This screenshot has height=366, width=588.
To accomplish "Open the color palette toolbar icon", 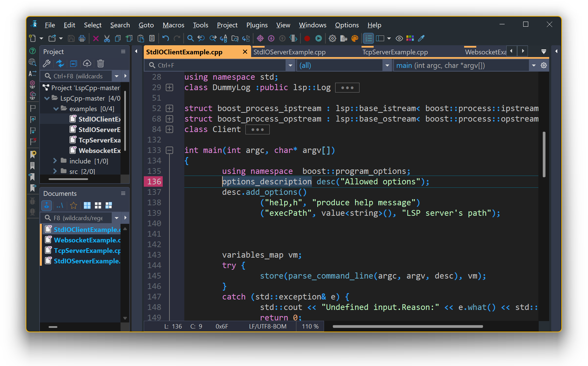I will pyautogui.click(x=355, y=38).
